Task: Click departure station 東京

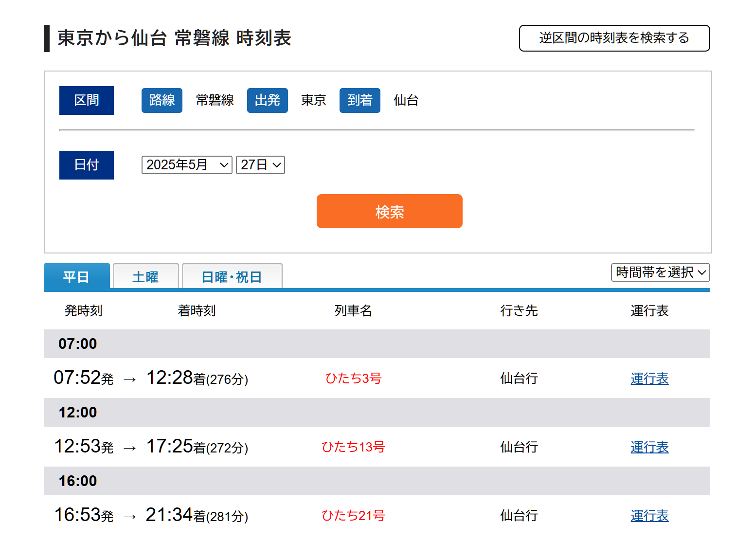Action: (x=314, y=100)
